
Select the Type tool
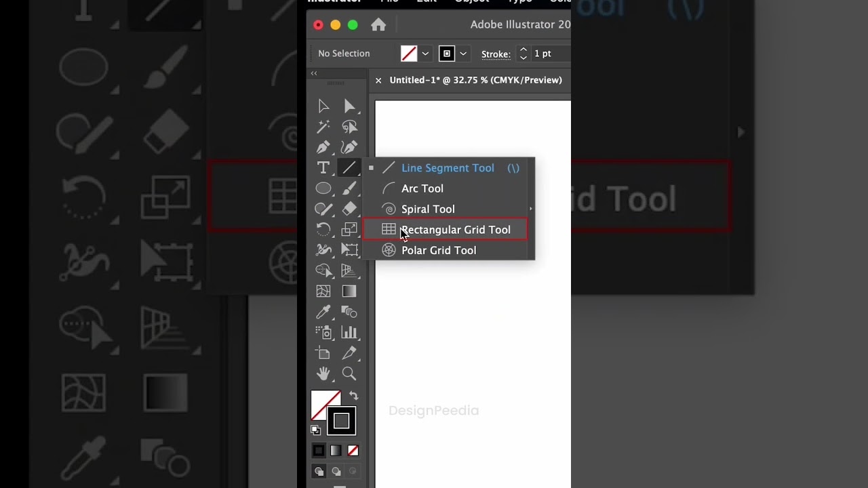323,167
